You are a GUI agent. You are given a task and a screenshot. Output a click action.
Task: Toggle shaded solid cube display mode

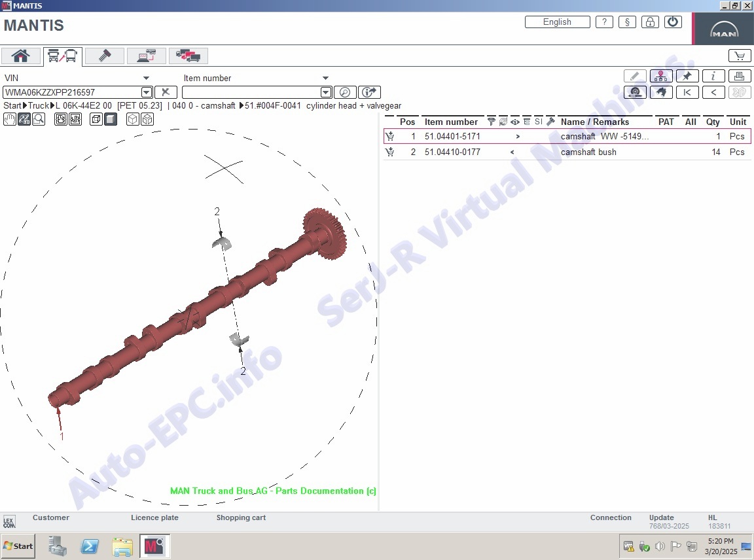[x=111, y=119]
